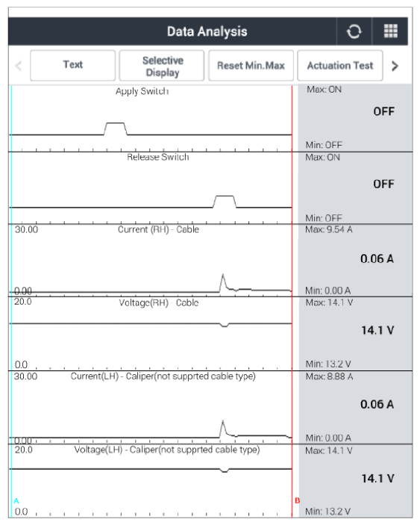The width and height of the screenshot is (420, 525).
Task: Click the refresh icon in header
Action: coord(354,31)
